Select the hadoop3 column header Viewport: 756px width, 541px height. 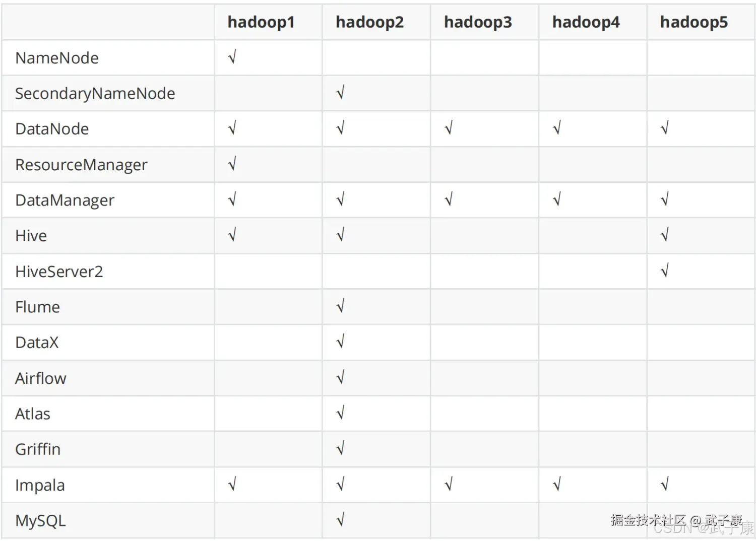click(x=478, y=22)
